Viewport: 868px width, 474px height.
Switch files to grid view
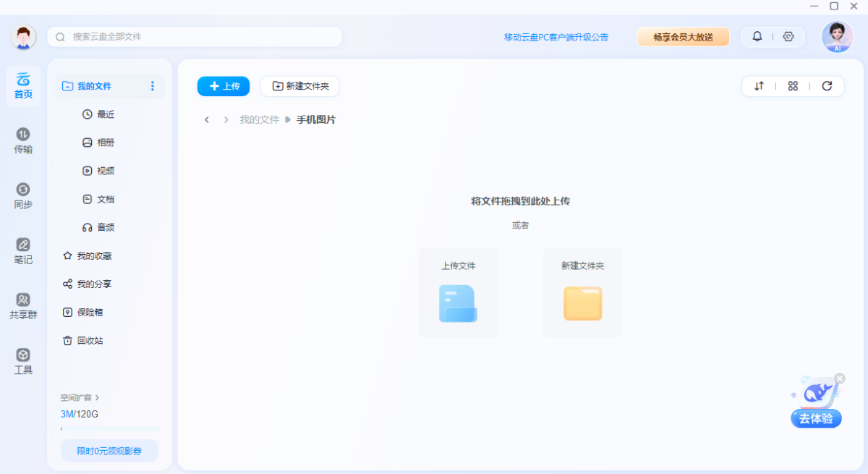tap(793, 85)
